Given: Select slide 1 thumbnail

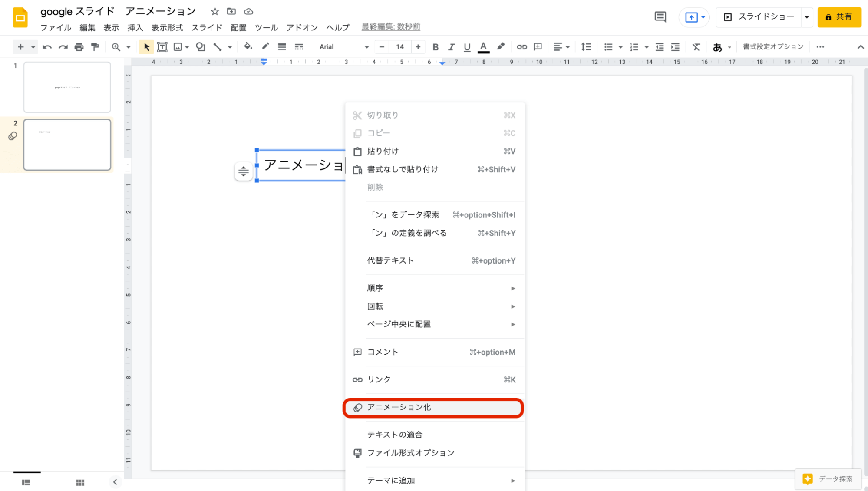Looking at the screenshot, I should pyautogui.click(x=67, y=87).
